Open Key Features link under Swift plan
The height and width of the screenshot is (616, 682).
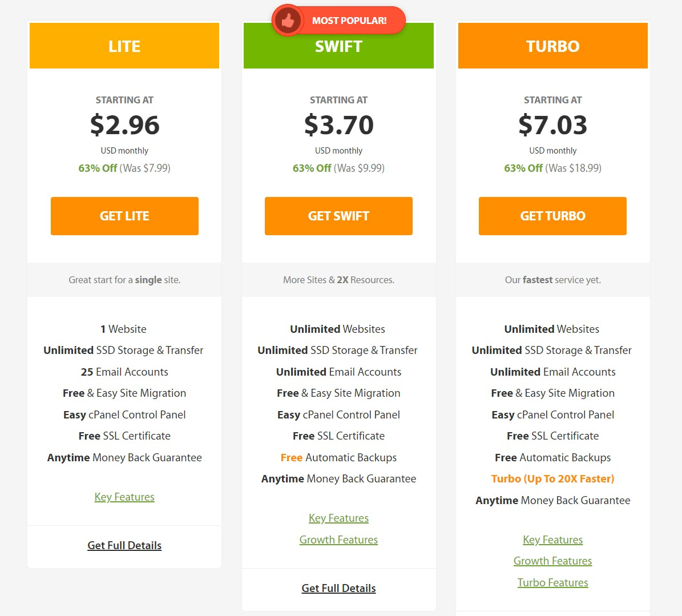(338, 518)
